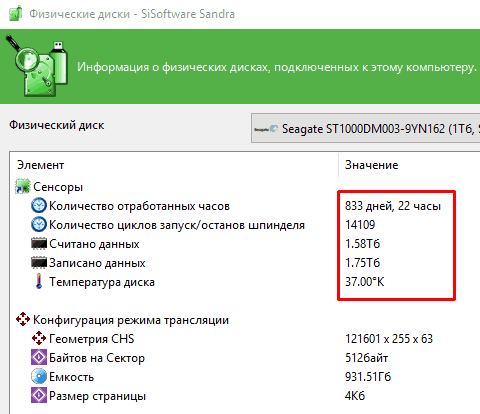
Task: Click disc icon beside 'Емкость'
Action: tap(39, 376)
